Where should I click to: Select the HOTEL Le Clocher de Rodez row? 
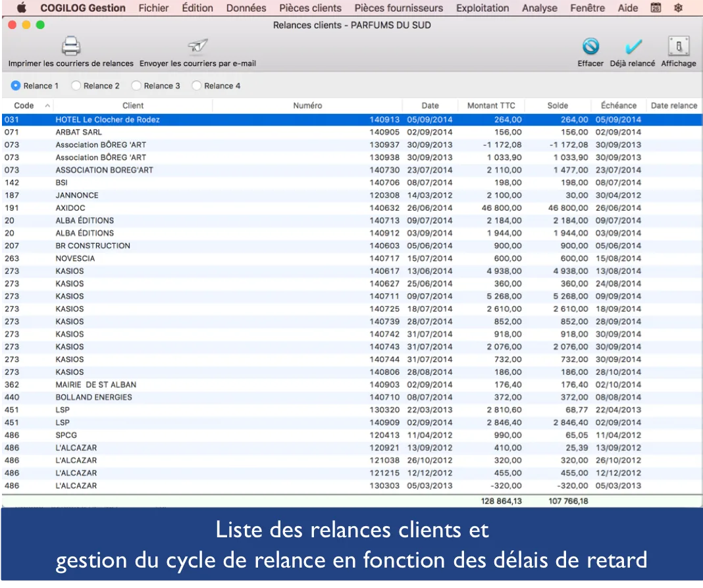(x=351, y=120)
